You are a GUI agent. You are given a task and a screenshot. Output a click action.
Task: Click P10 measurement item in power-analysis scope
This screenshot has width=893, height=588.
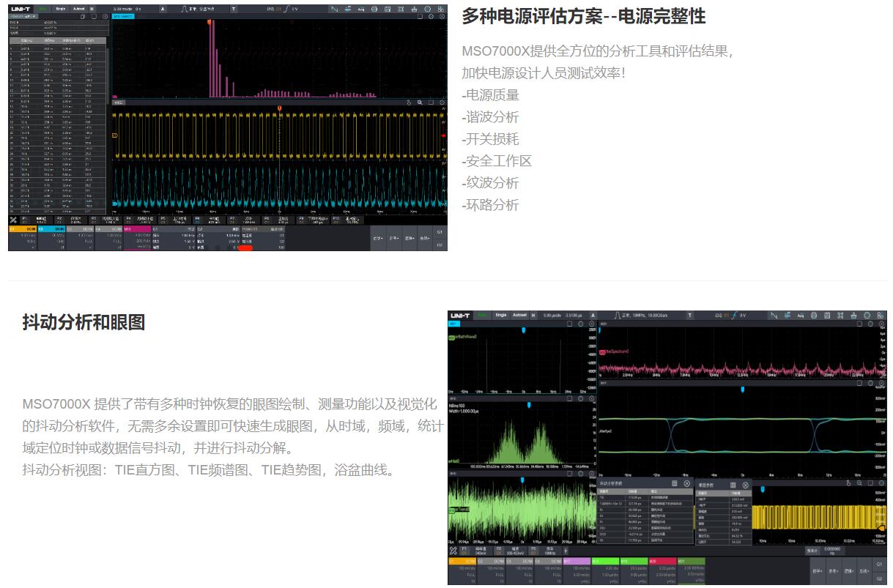[x=349, y=219]
